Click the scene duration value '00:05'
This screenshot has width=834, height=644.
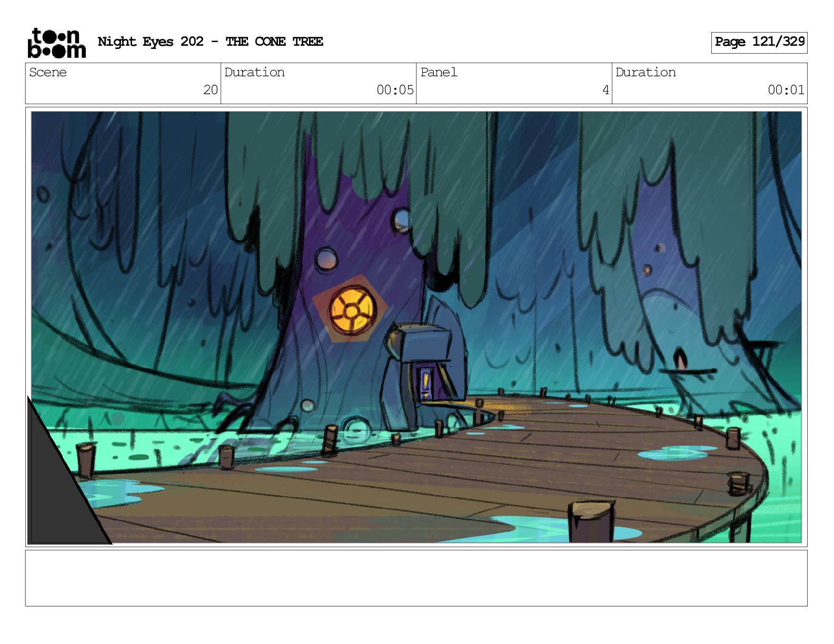[x=395, y=90]
